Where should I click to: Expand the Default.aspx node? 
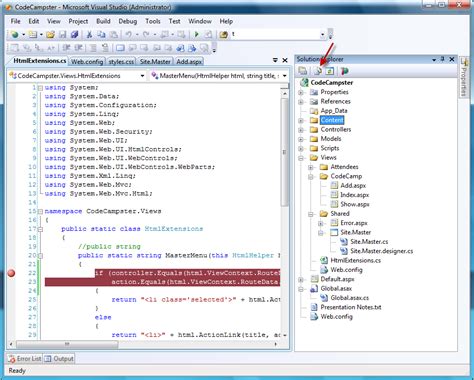(301, 279)
